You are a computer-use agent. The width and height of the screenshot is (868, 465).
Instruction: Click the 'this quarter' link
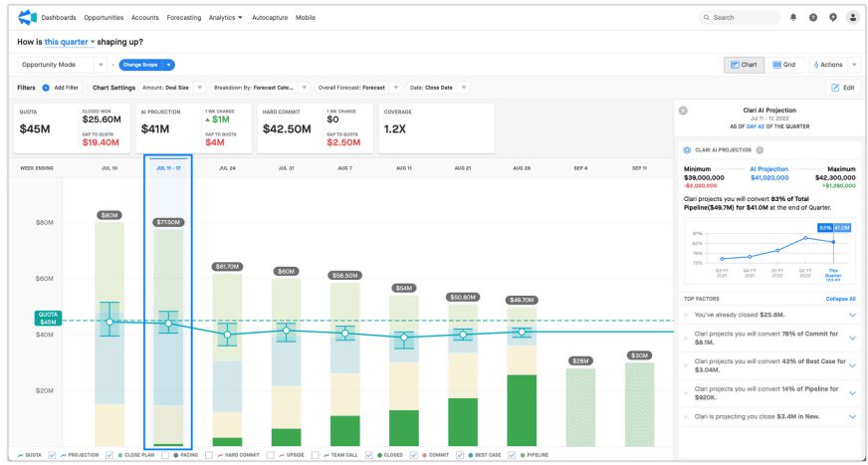pyautogui.click(x=67, y=42)
